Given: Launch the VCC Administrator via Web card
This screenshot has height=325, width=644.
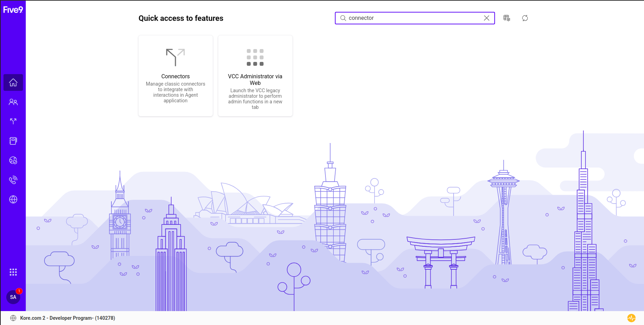Looking at the screenshot, I should pyautogui.click(x=255, y=76).
